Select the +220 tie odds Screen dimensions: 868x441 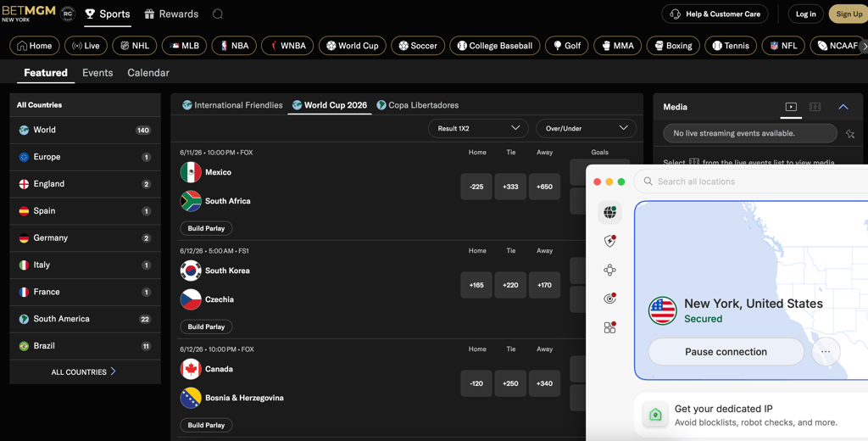(510, 285)
